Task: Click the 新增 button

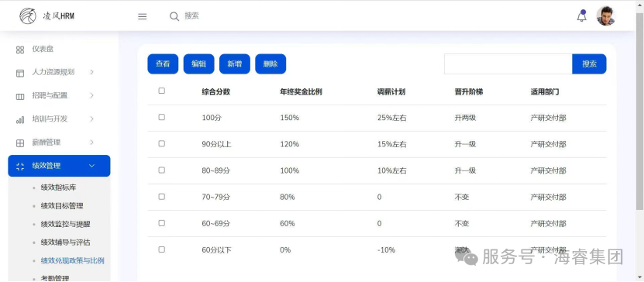Action: pyautogui.click(x=235, y=64)
